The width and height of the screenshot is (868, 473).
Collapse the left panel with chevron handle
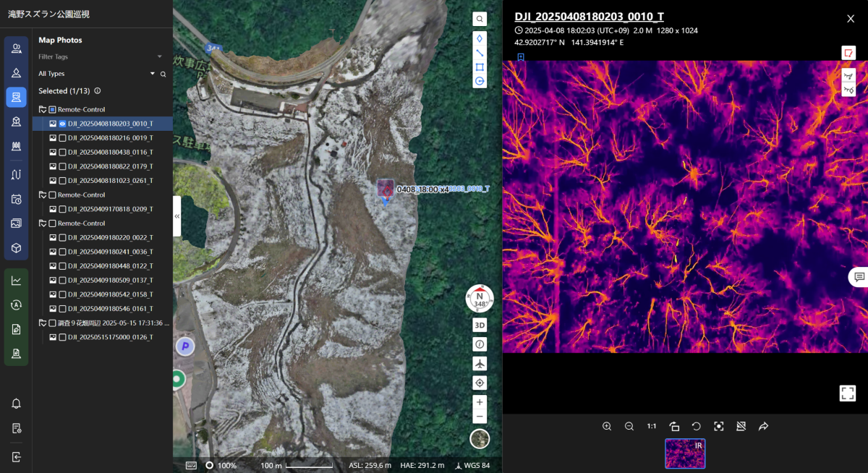pyautogui.click(x=176, y=216)
